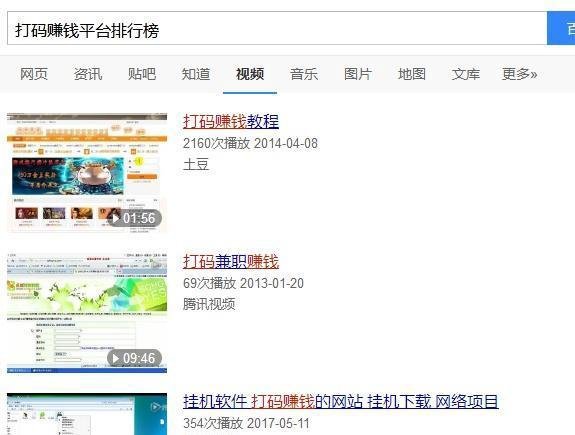Image resolution: width=575 pixels, height=435 pixels.
Task: Click the search box containing 打码赚钱平台排行榜
Action: point(277,28)
